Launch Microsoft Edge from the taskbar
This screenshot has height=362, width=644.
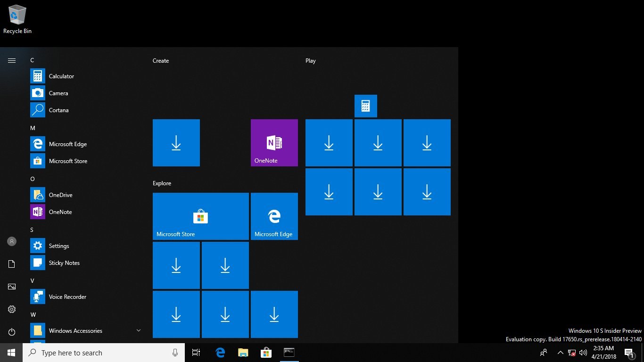coord(220,353)
